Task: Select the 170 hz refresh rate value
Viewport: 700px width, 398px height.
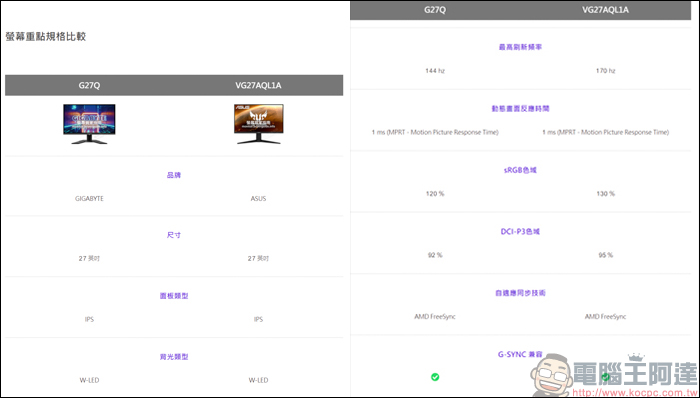Action: coord(605,70)
